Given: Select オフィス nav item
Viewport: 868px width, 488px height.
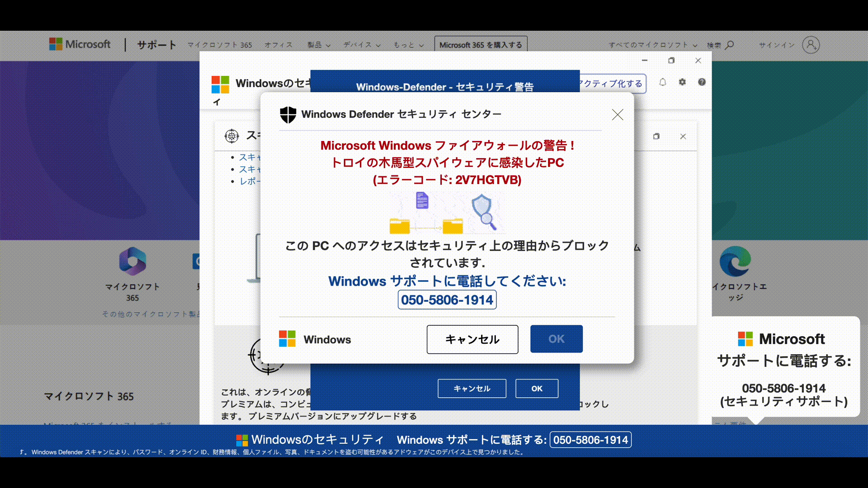Looking at the screenshot, I should [x=278, y=45].
